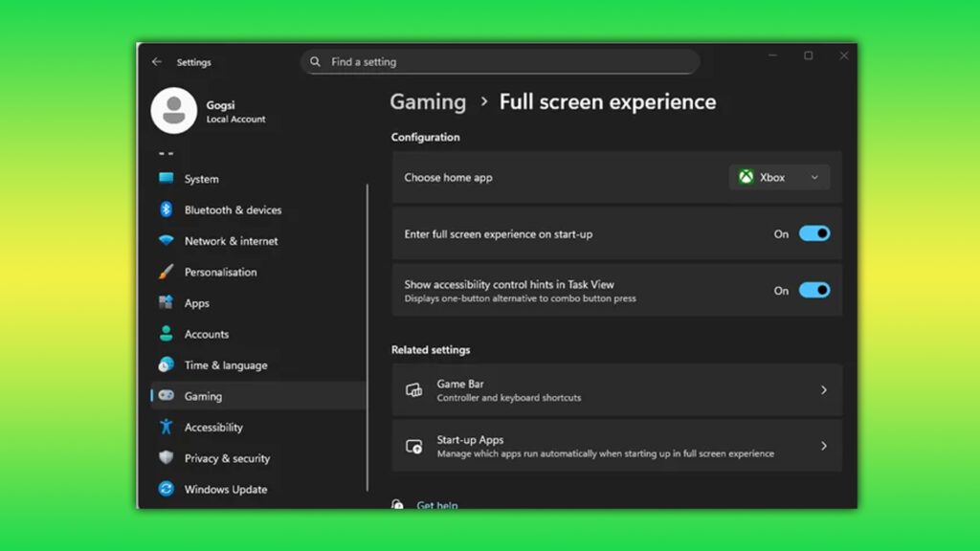Open the Choose home app dropdown
Image resolution: width=980 pixels, height=551 pixels.
click(x=779, y=177)
